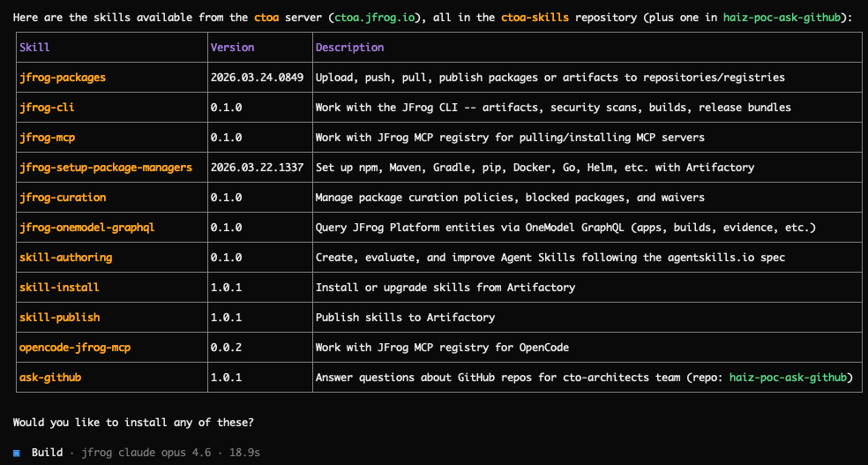Click the skill-publish skill name
Screen dimensions: 868x465
coord(59,317)
